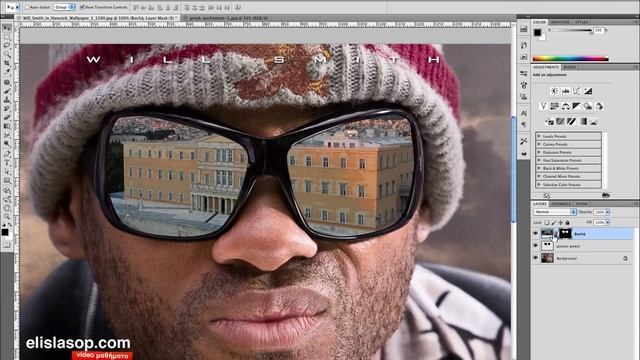640x360 pixels.
Task: Add an Exposure adjustment layer
Action: tap(588, 91)
